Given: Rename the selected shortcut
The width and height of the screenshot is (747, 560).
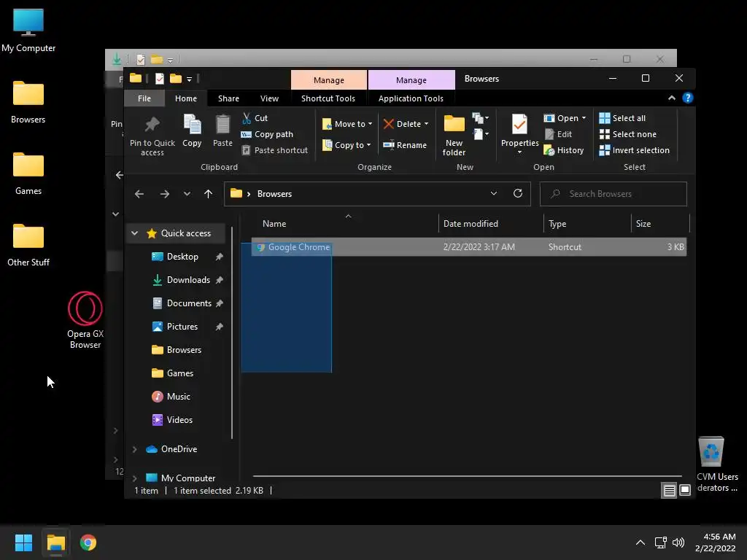Looking at the screenshot, I should [x=405, y=145].
